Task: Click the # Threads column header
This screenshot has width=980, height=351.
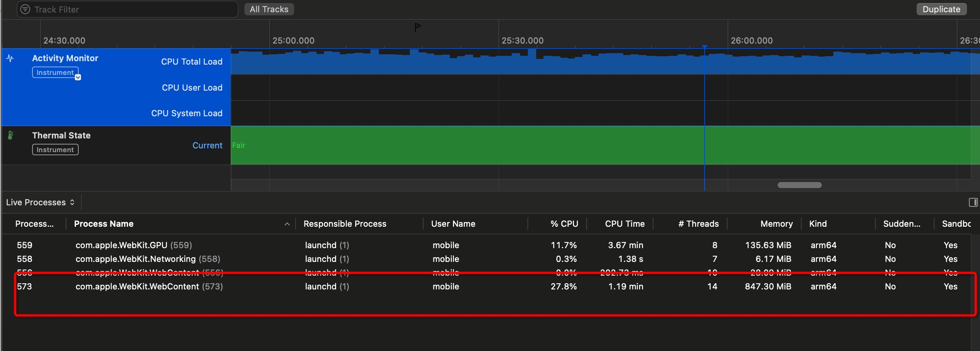Action: pyautogui.click(x=698, y=224)
